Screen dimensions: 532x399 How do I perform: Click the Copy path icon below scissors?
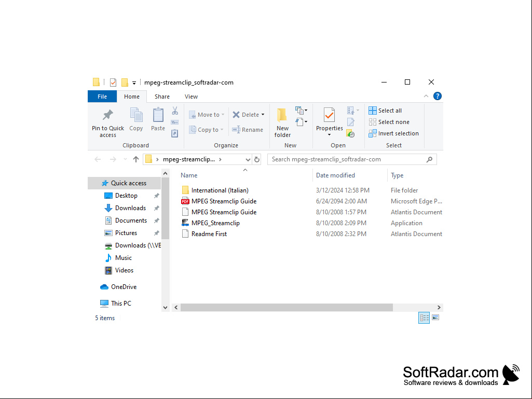point(175,122)
